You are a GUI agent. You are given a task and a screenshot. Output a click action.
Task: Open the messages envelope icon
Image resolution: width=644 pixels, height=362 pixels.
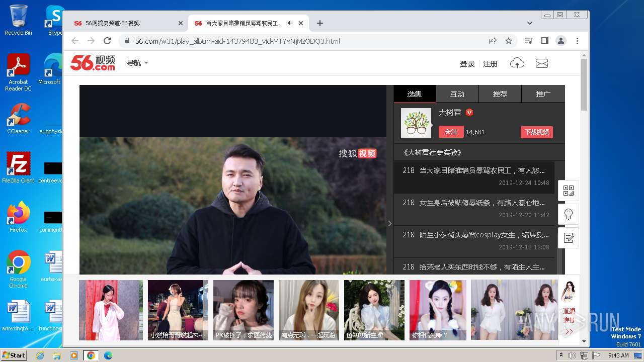[x=542, y=63]
